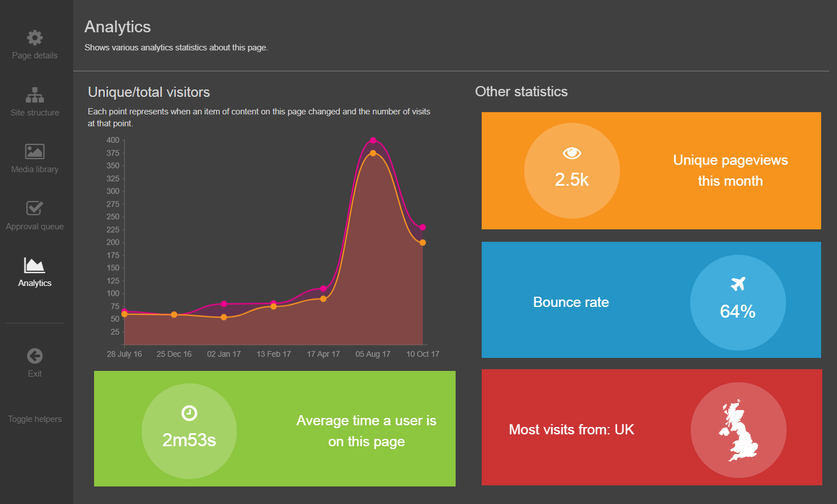Click the Site structure sidebar label
Image resolution: width=837 pixels, height=504 pixels.
35,113
